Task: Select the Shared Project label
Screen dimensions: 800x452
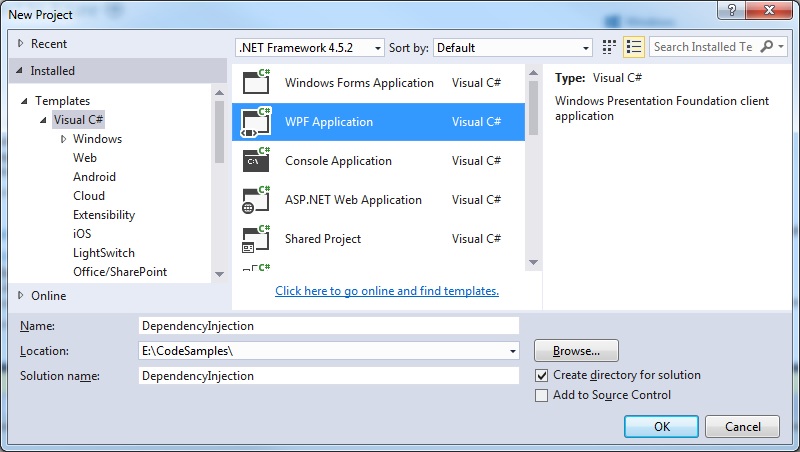Action: point(322,239)
